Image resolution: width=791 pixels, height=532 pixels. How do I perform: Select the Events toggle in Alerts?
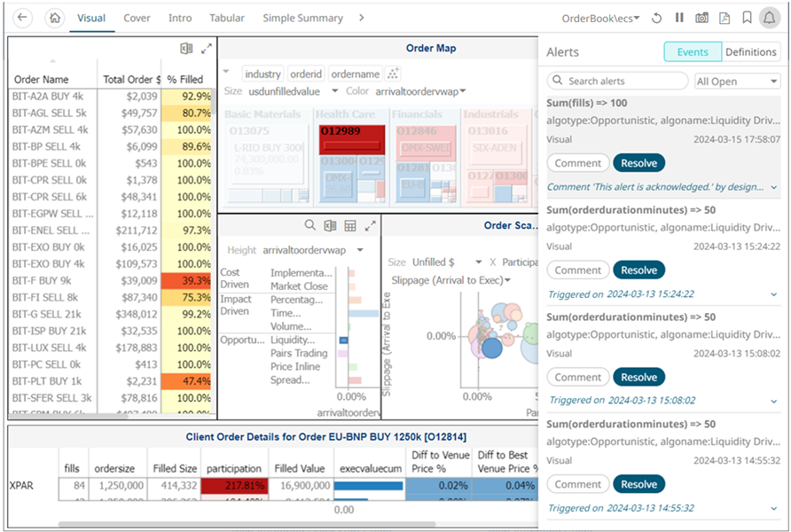click(x=693, y=52)
